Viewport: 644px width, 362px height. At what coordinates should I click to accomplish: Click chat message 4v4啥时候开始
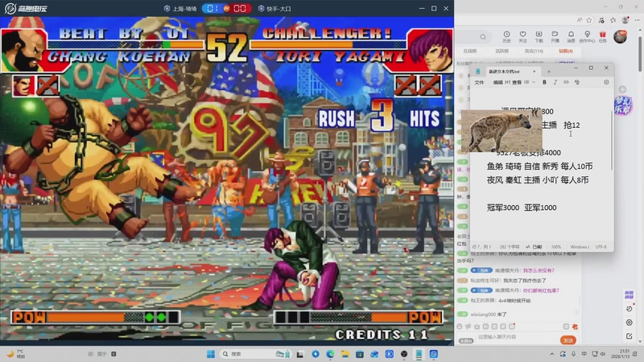[514, 300]
